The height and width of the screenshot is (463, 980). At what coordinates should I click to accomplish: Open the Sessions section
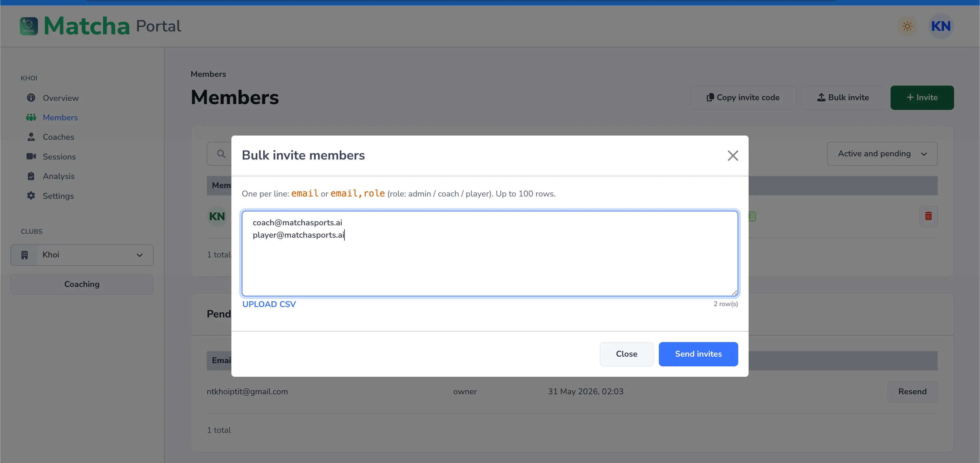click(59, 157)
